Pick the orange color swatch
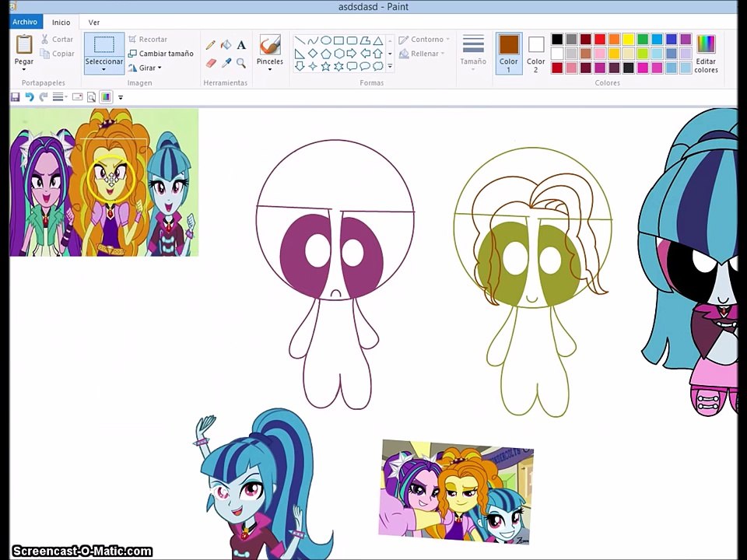 pos(614,39)
